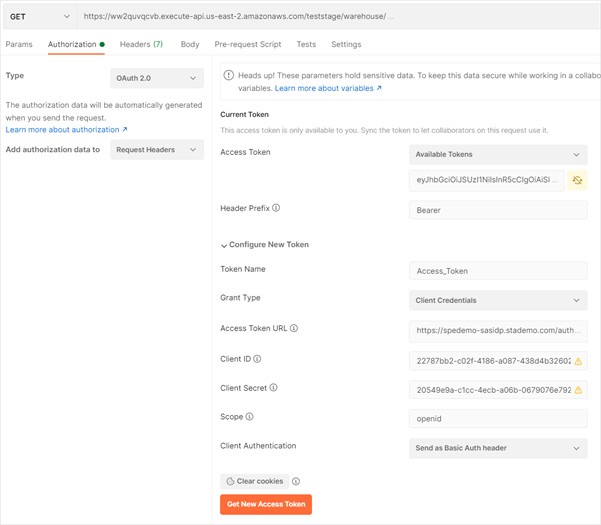The width and height of the screenshot is (601, 525).
Task: Follow the Learn more about authorization link
Action: pyautogui.click(x=66, y=130)
